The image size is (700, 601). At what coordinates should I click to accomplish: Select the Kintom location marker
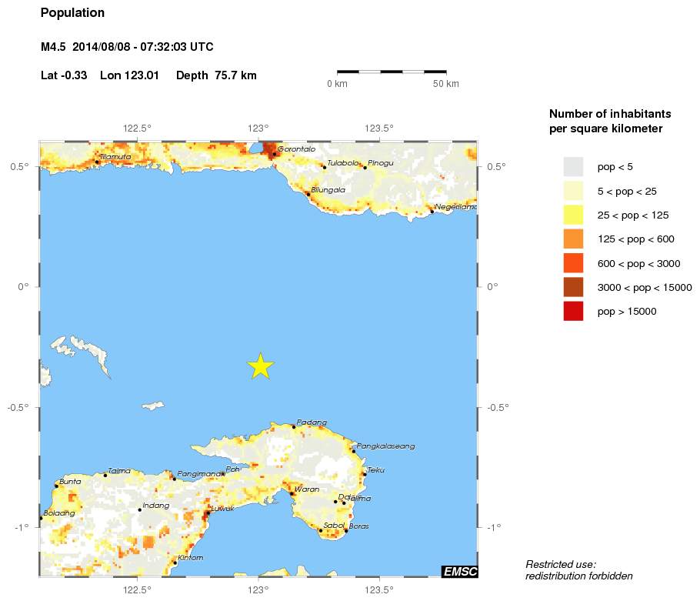click(175, 563)
